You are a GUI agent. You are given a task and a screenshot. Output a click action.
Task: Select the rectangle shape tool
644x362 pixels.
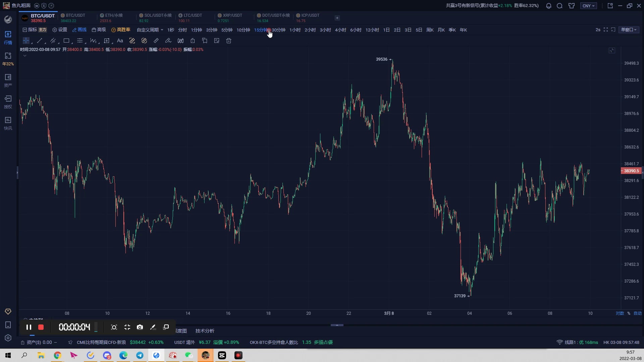tap(66, 41)
